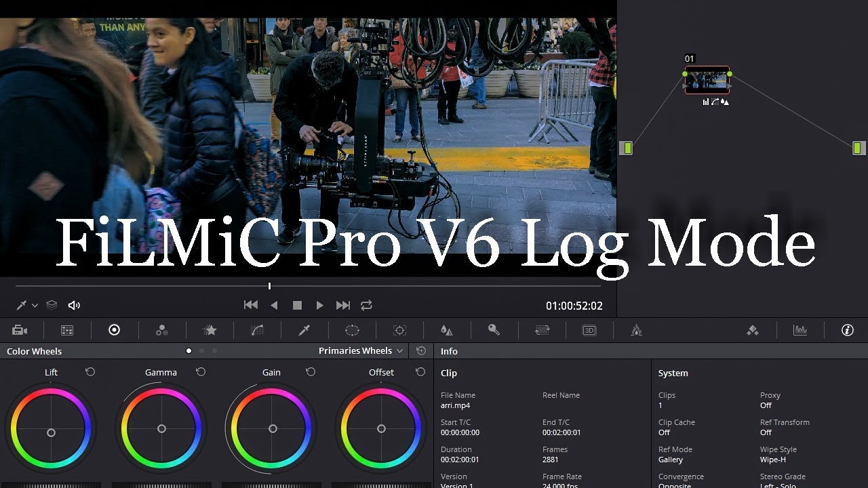This screenshot has height=488, width=868.
Task: Stop playback
Action: pyautogui.click(x=297, y=306)
